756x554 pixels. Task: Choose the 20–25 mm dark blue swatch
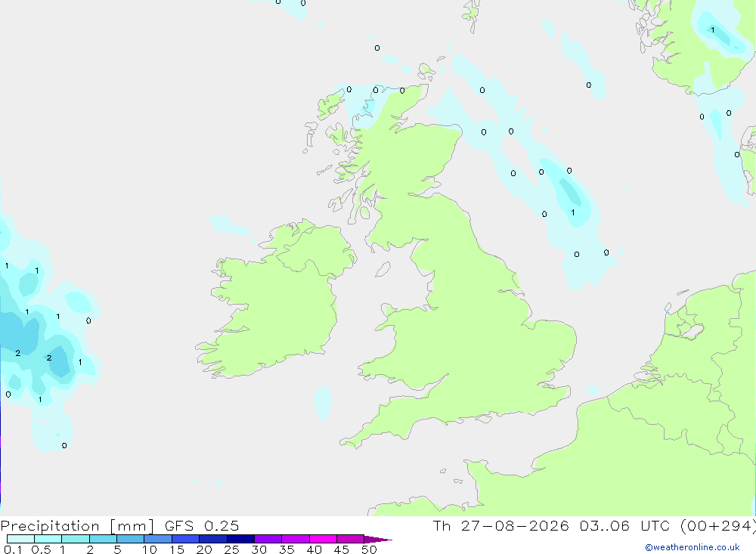coord(212,539)
